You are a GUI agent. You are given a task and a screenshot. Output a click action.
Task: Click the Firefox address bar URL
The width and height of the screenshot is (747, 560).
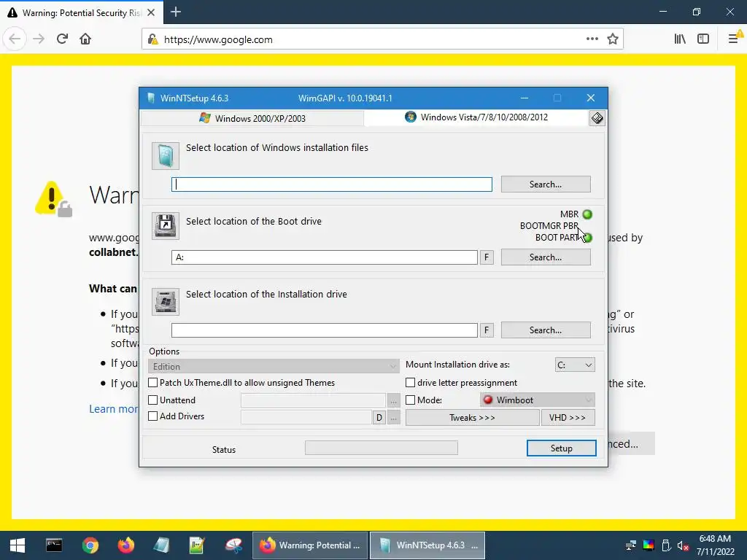[x=218, y=39]
